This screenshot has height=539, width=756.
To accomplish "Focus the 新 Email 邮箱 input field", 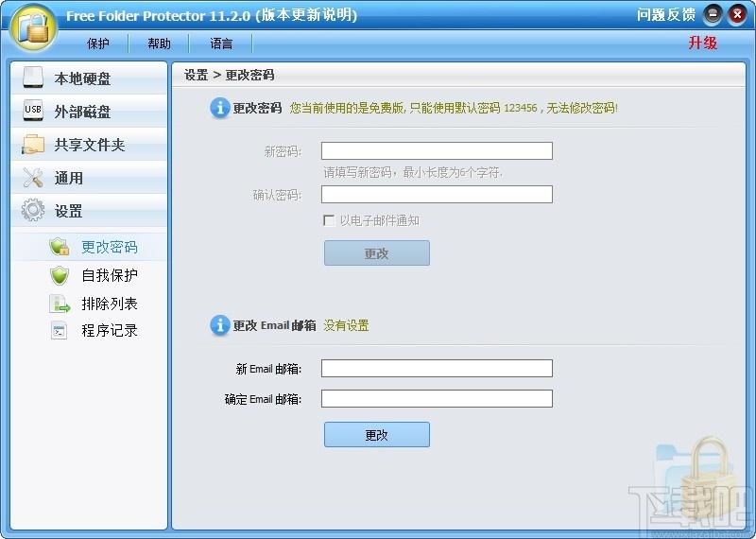I will coord(437,368).
